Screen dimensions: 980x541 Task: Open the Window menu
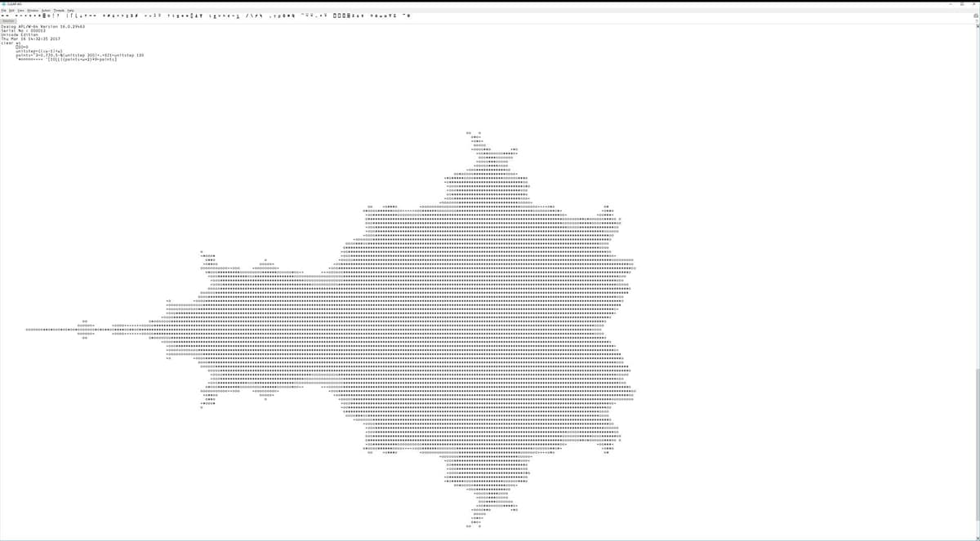[33, 10]
